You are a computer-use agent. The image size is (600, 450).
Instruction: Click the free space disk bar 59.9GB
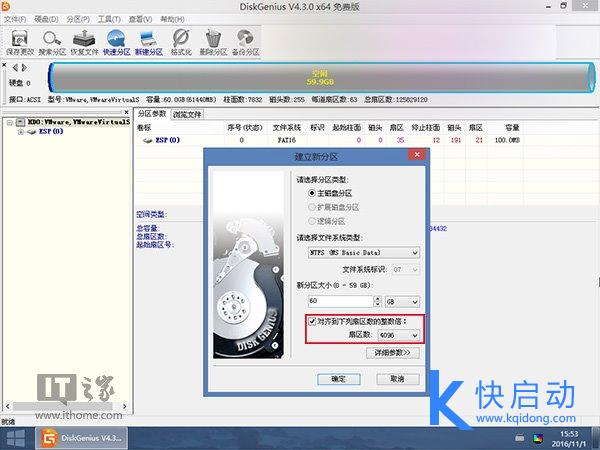point(321,78)
